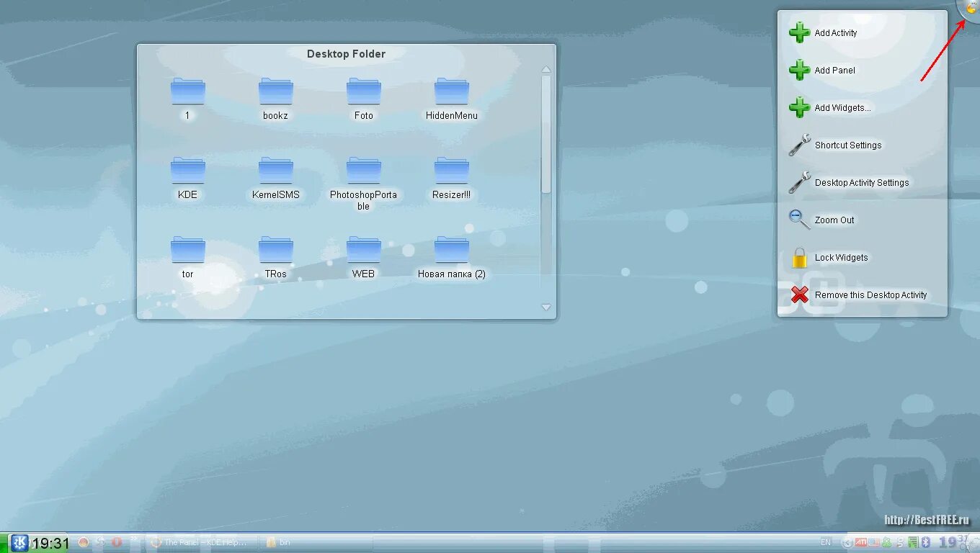Select the Resizer!!! folder
This screenshot has height=553, width=980.
point(451,178)
